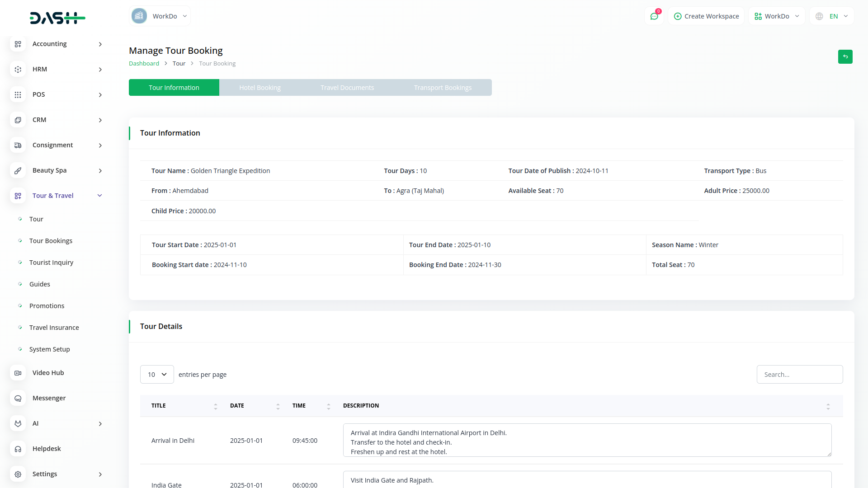868x488 pixels.
Task: Click the Beauty Spa sidebar icon
Action: (x=18, y=170)
